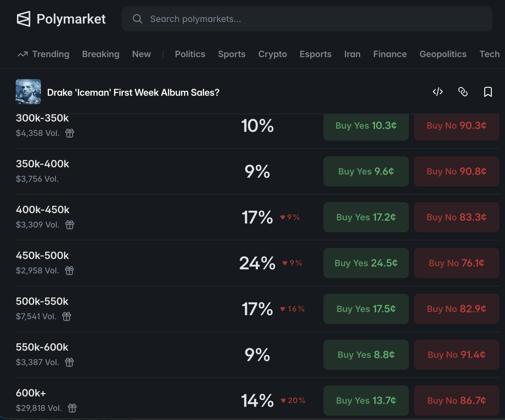This screenshot has width=505, height=420.
Task: Click the Trending arrow icon
Action: [x=23, y=54]
